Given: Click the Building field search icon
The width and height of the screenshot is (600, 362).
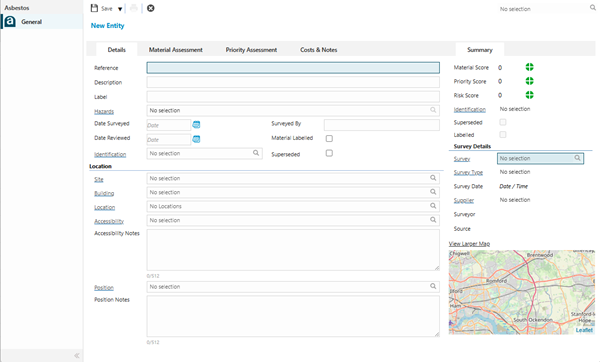Looking at the screenshot, I should (433, 192).
